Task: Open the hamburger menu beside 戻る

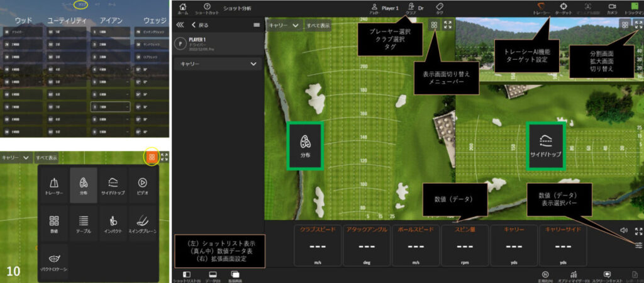Action: [256, 25]
